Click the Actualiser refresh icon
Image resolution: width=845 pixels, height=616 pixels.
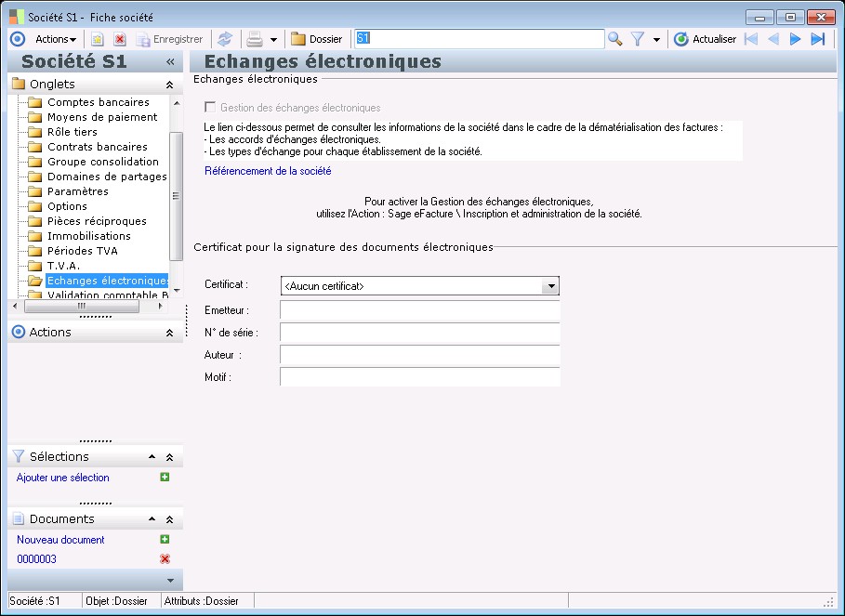click(x=681, y=39)
